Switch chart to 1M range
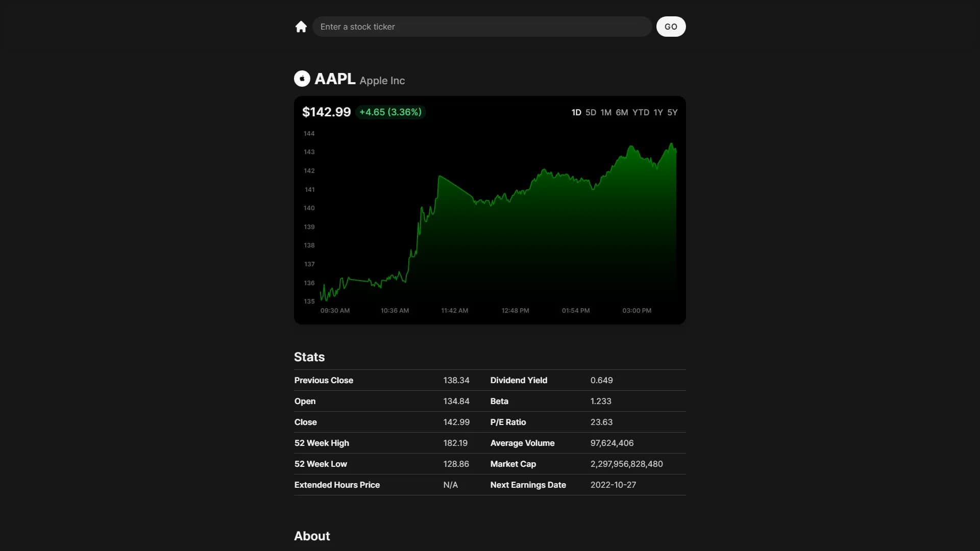This screenshot has height=551, width=980. (606, 112)
